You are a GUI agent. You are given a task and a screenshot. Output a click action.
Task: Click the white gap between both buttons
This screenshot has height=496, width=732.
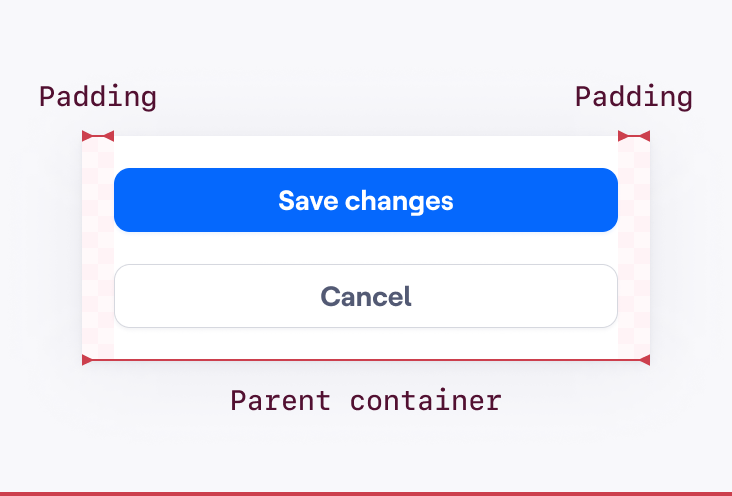point(366,248)
